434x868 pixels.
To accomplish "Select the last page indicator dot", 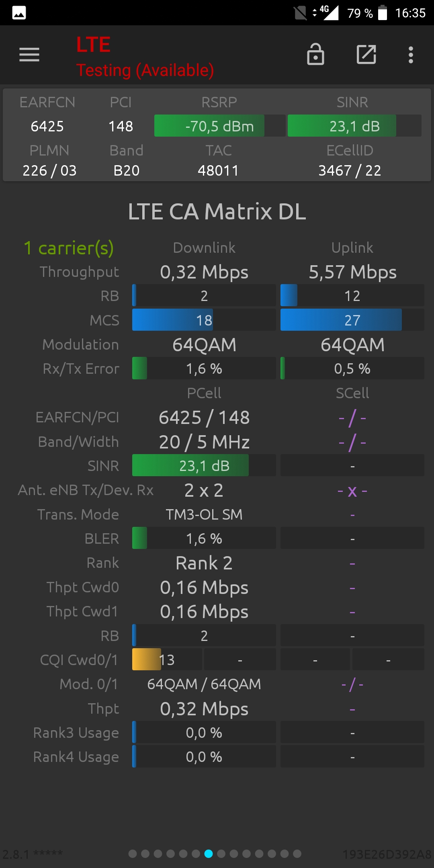I will tap(297, 854).
